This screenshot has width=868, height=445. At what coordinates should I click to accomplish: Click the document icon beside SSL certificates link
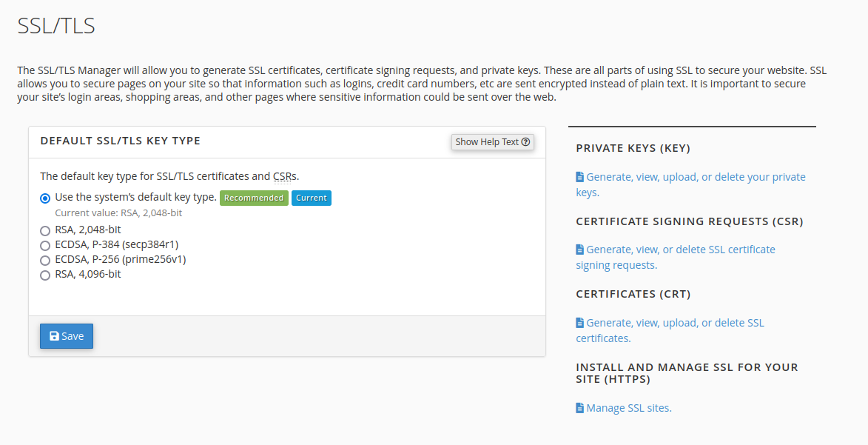click(580, 322)
